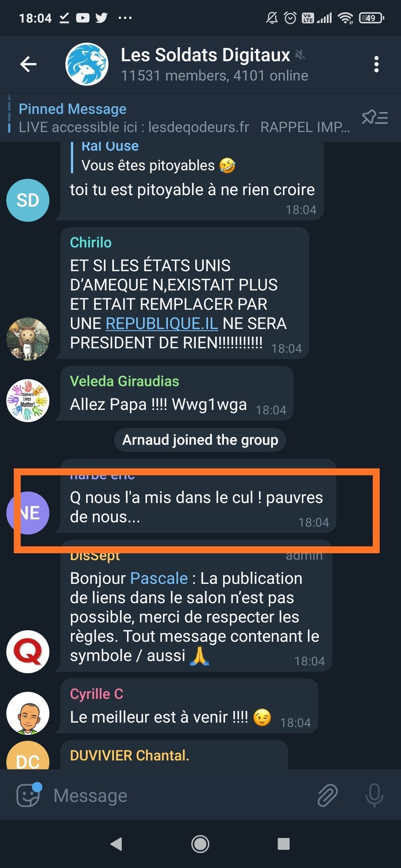Open the REPUBLIQUE.IL link

[x=162, y=323]
